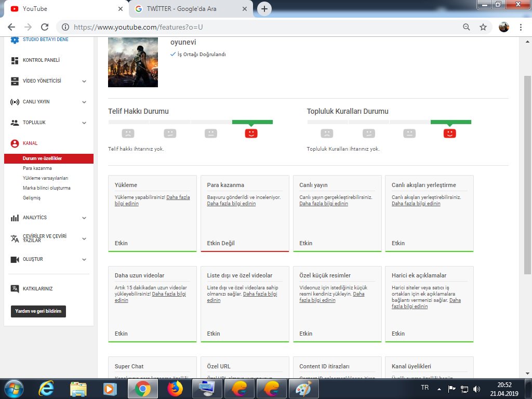This screenshot has height=399, width=532.
Task: Reload the page
Action: click(45, 27)
